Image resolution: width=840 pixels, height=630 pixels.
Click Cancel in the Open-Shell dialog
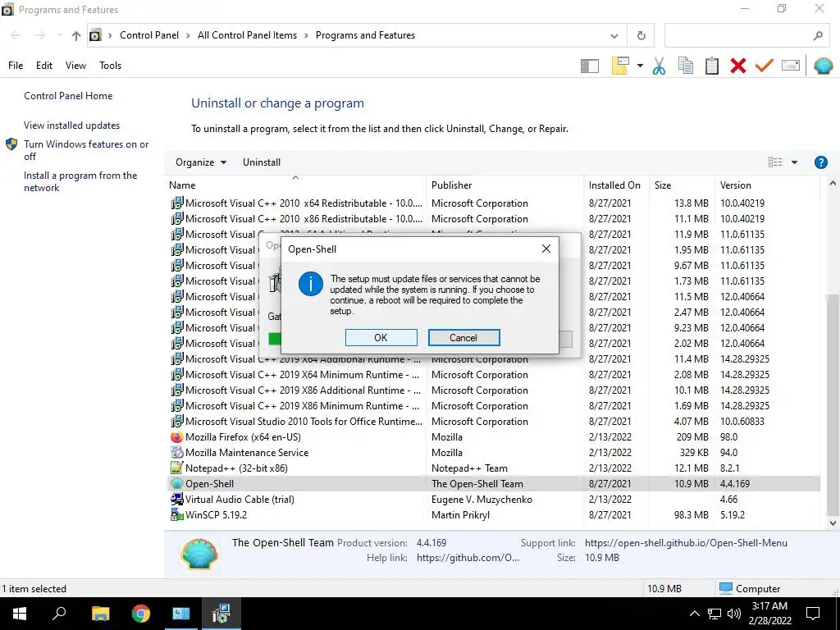[x=463, y=337]
